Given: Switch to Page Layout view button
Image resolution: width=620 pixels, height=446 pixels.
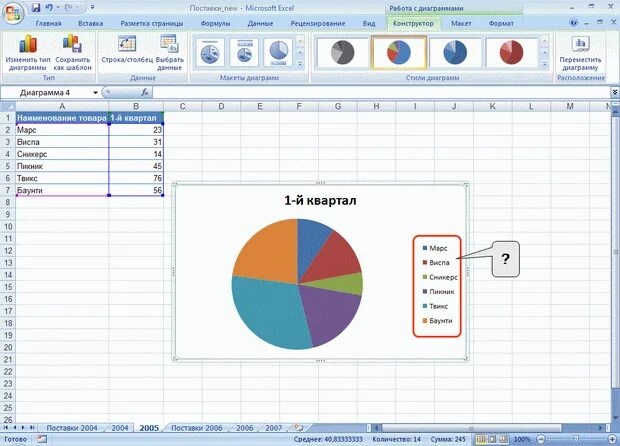Looking at the screenshot, I should [492, 439].
